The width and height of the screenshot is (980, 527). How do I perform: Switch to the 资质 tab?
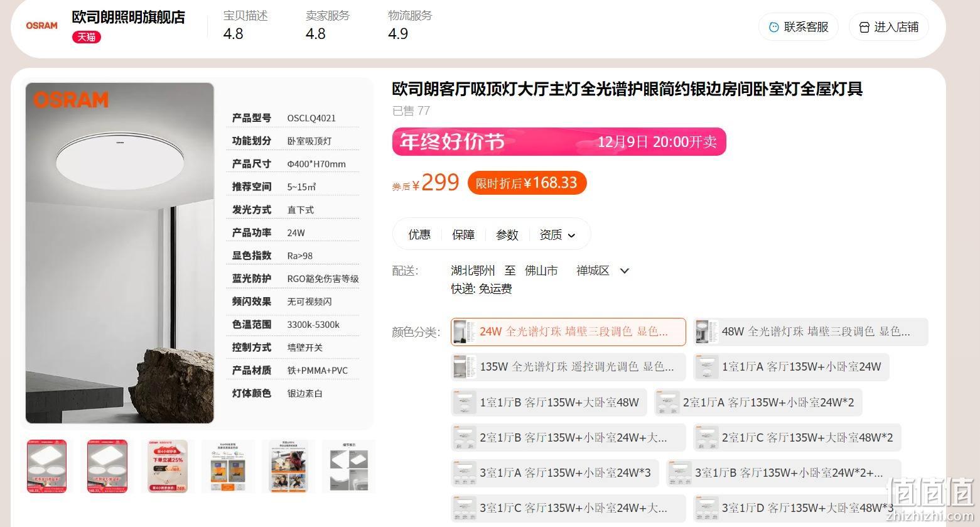(551, 234)
